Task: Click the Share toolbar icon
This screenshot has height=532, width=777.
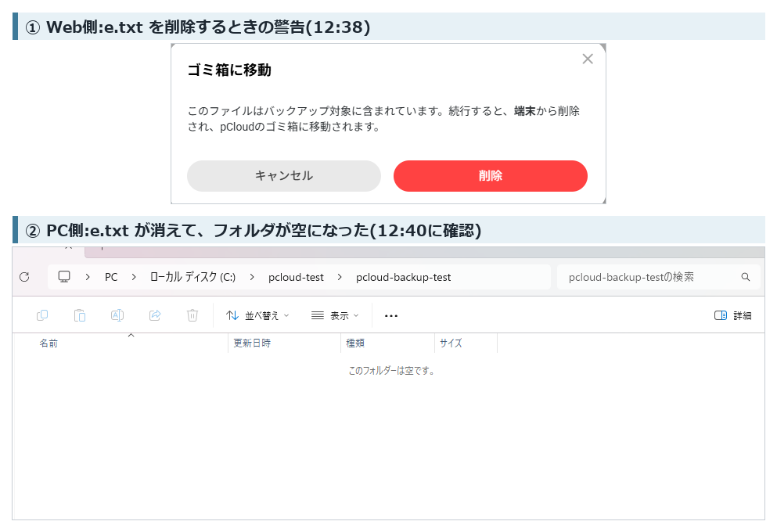Action: [155, 315]
